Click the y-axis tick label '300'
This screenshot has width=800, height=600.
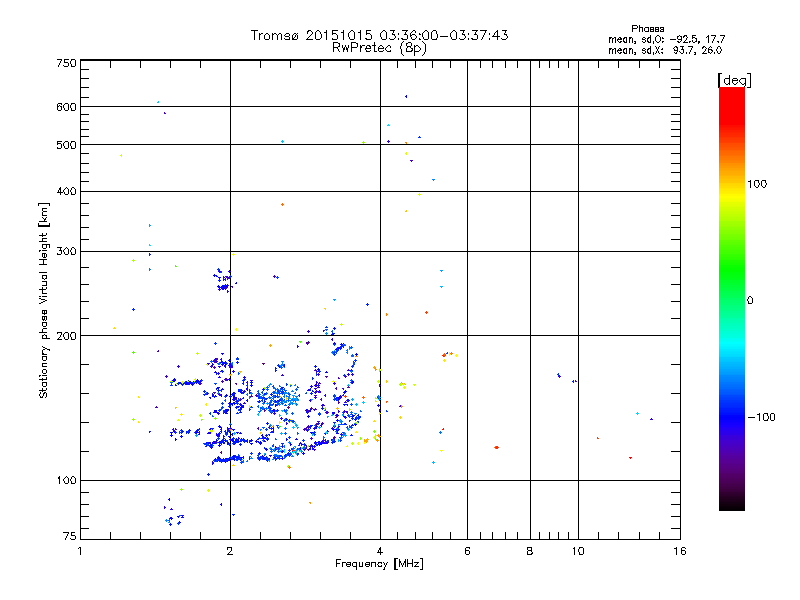click(x=67, y=251)
